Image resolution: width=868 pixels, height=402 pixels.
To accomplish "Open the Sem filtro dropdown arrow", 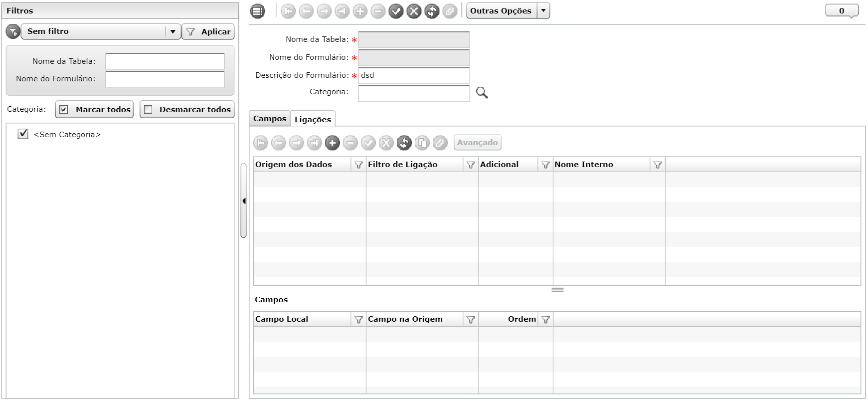I will click(x=173, y=31).
